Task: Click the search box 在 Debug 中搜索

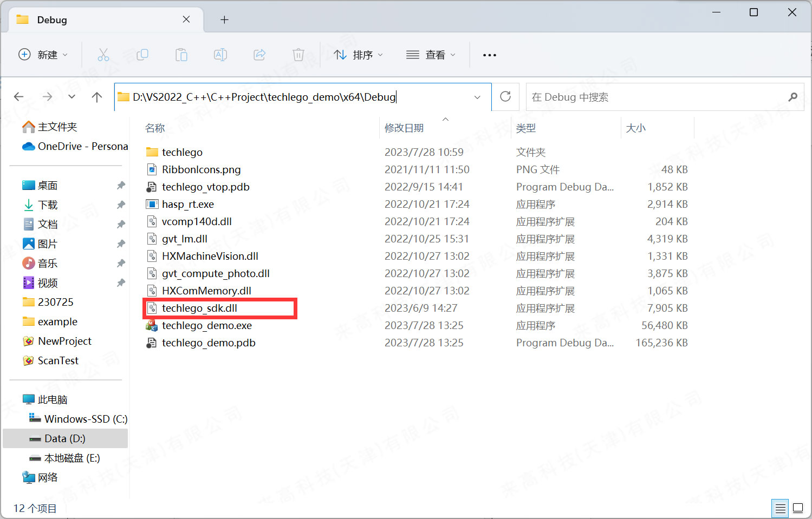Action: pyautogui.click(x=655, y=97)
